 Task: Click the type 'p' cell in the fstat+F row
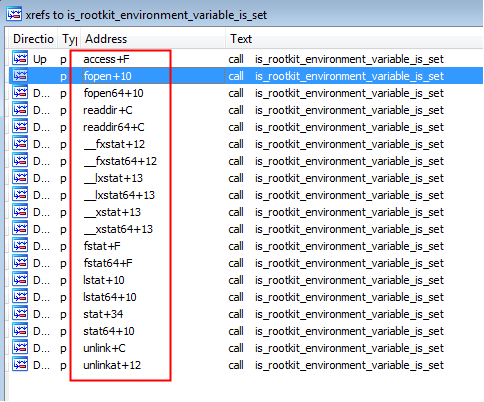click(x=63, y=247)
